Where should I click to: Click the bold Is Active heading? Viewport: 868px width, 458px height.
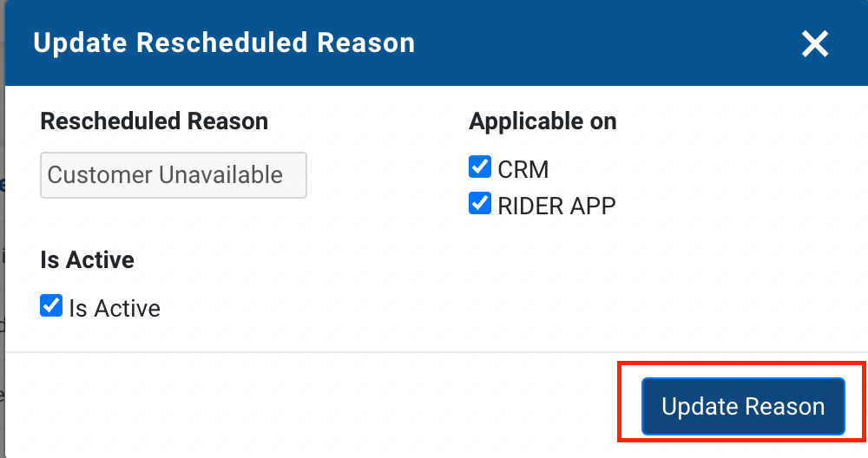point(87,259)
